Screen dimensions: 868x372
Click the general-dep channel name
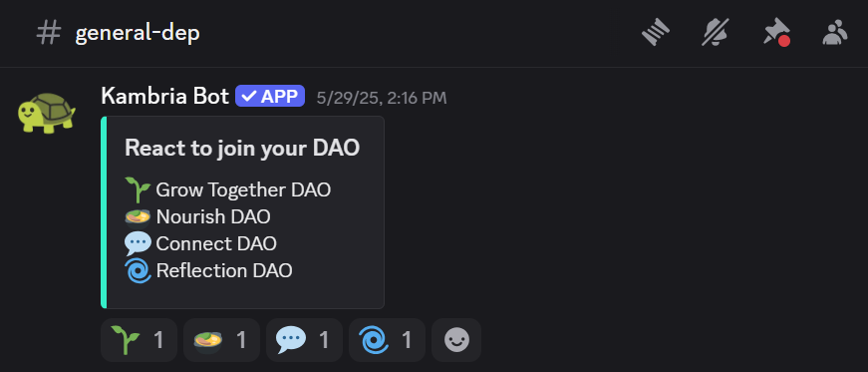138,33
